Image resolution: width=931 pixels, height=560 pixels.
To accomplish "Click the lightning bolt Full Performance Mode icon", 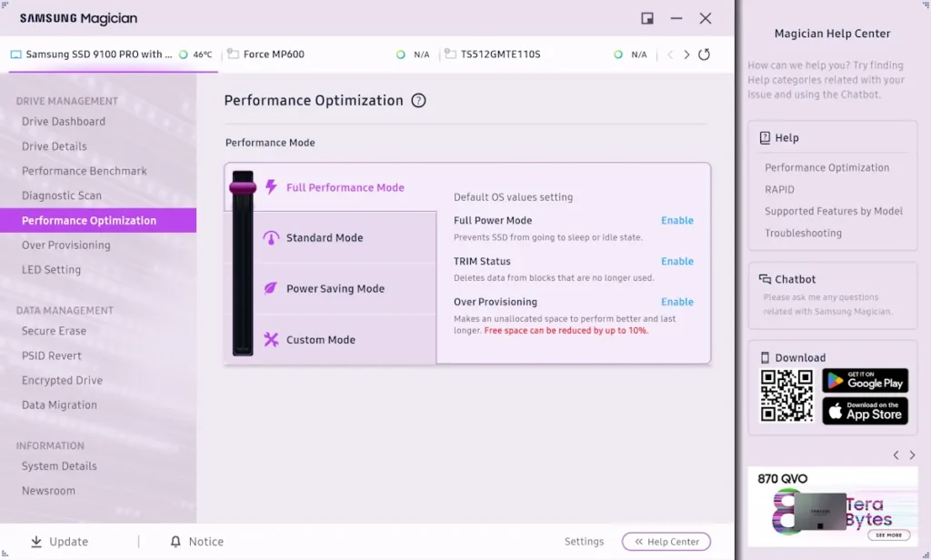I will click(x=271, y=186).
